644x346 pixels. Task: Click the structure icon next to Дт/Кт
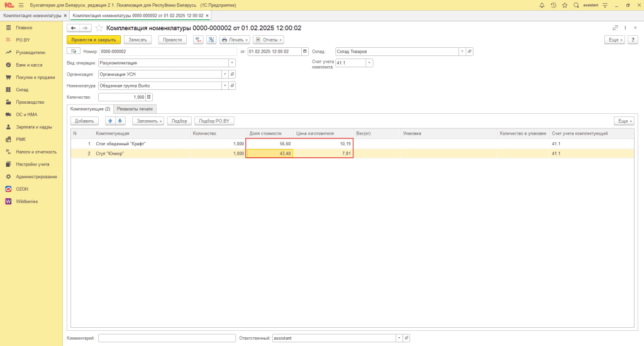(x=211, y=40)
